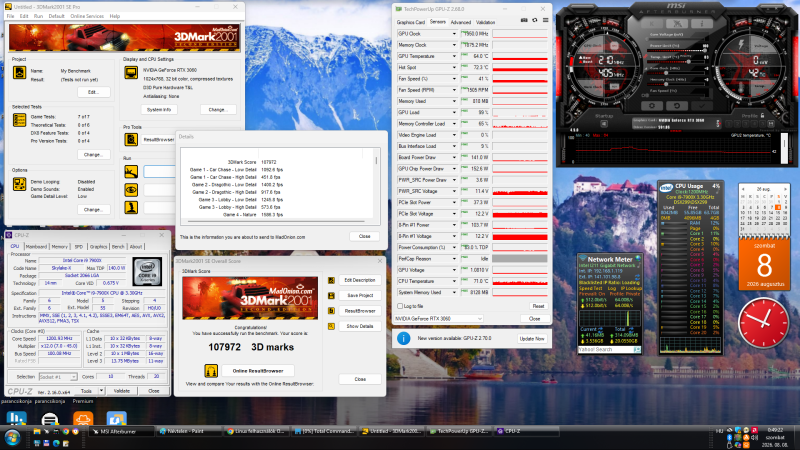Image resolution: width=800 pixels, height=450 pixels.
Task: Click the Afterburner OC Scanner button
Action: [x=677, y=23]
